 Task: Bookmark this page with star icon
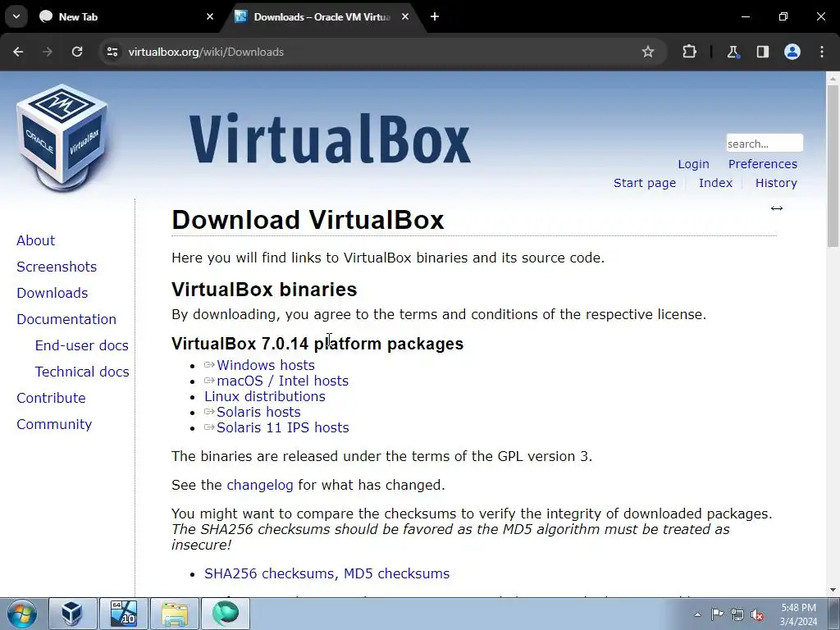pyautogui.click(x=648, y=52)
